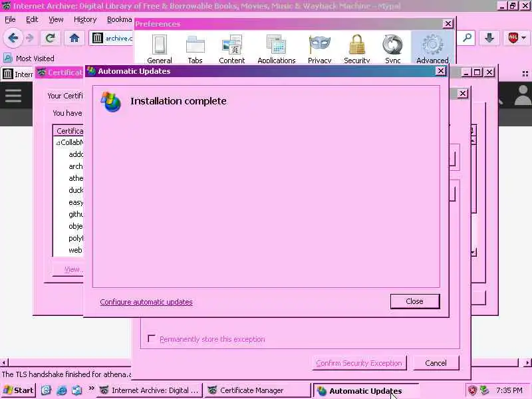532x399 pixels.
Task: Switch to Internet Archive taskbar button
Action: 150,390
